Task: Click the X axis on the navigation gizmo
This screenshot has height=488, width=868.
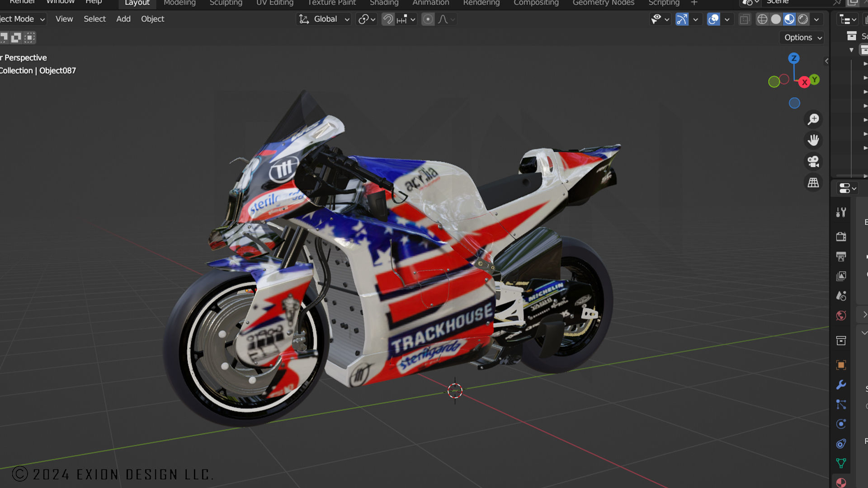Action: point(804,82)
